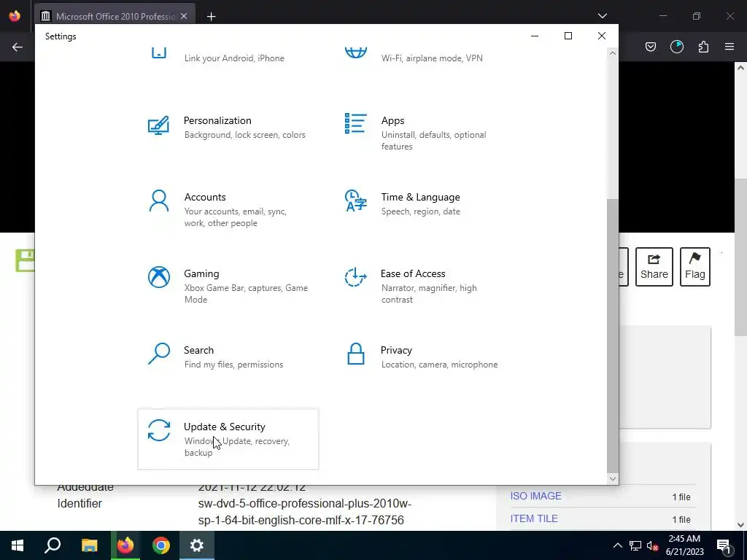Image resolution: width=747 pixels, height=560 pixels.
Task: Click the Update & Security arrows icon
Action: click(x=158, y=430)
